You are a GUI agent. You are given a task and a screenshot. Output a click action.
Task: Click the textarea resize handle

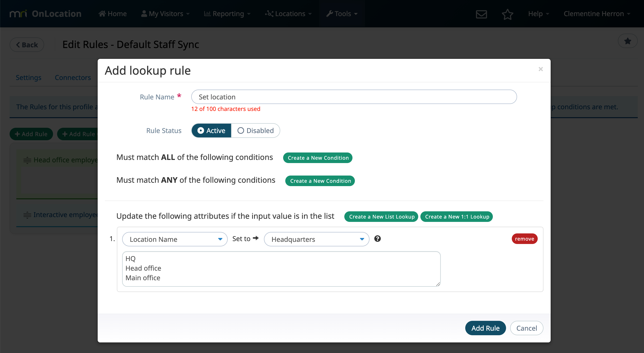[x=438, y=284]
